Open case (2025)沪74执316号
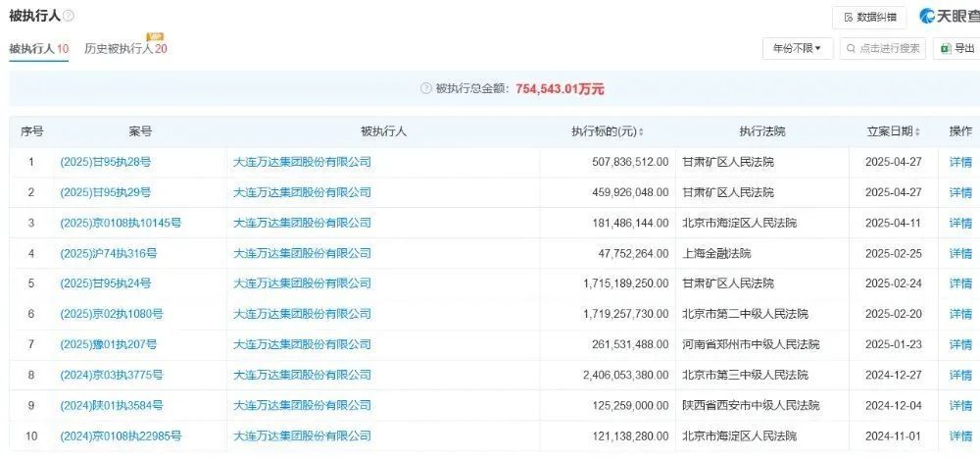 (109, 253)
